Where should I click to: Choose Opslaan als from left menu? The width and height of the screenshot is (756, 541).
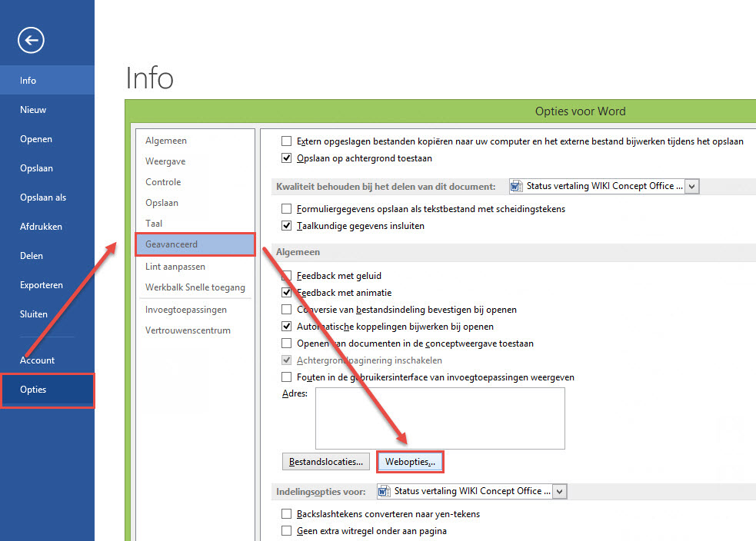coord(43,197)
